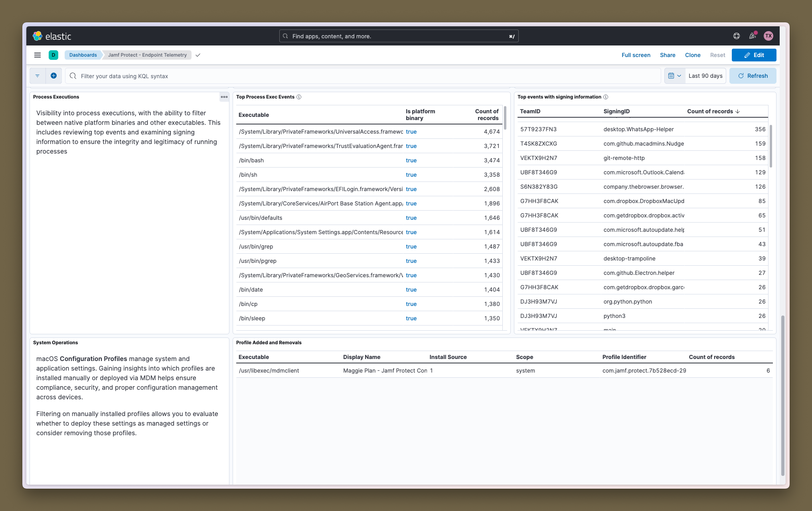Click the Edit button

tap(754, 55)
